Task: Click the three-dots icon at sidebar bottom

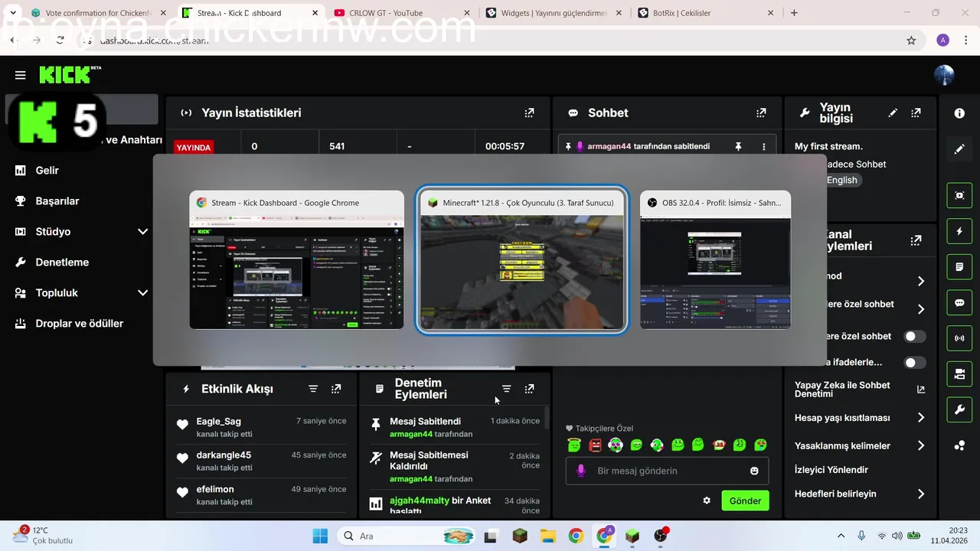Action: 959,445
